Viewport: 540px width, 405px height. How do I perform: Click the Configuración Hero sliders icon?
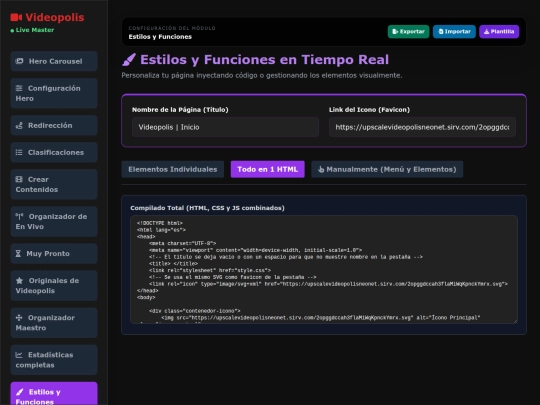[19, 88]
